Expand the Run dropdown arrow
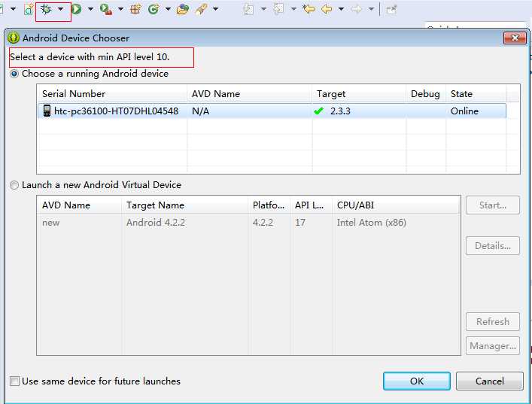 coord(90,9)
